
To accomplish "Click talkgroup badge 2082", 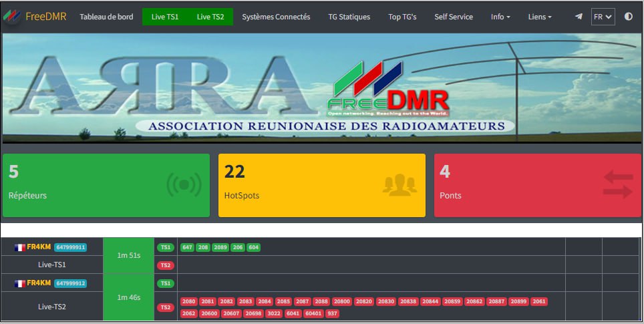I will (226, 301).
